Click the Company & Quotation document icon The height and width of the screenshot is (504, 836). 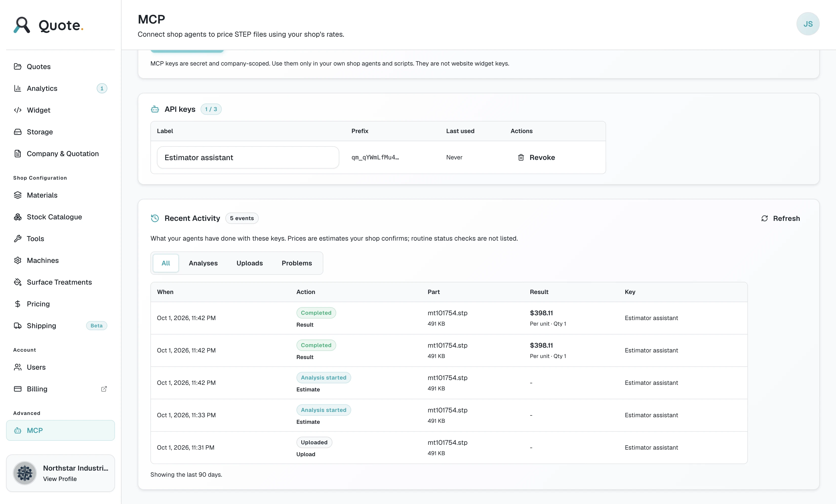18,154
